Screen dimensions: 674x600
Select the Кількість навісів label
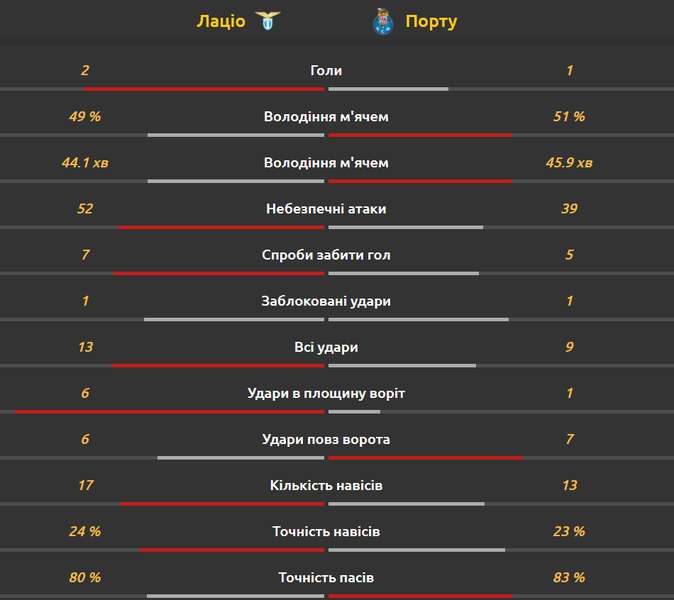pyautogui.click(x=326, y=485)
